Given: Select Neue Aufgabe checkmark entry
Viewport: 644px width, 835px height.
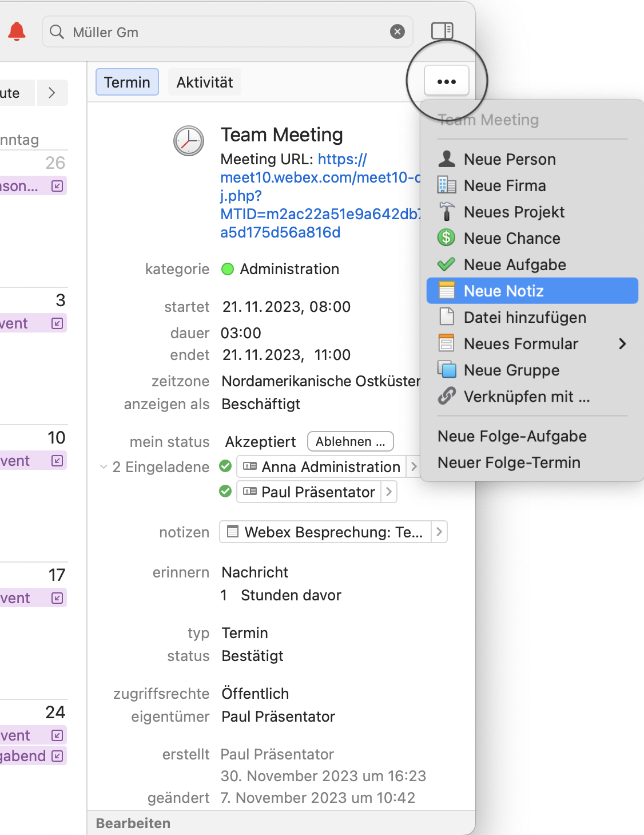Looking at the screenshot, I should [x=514, y=264].
